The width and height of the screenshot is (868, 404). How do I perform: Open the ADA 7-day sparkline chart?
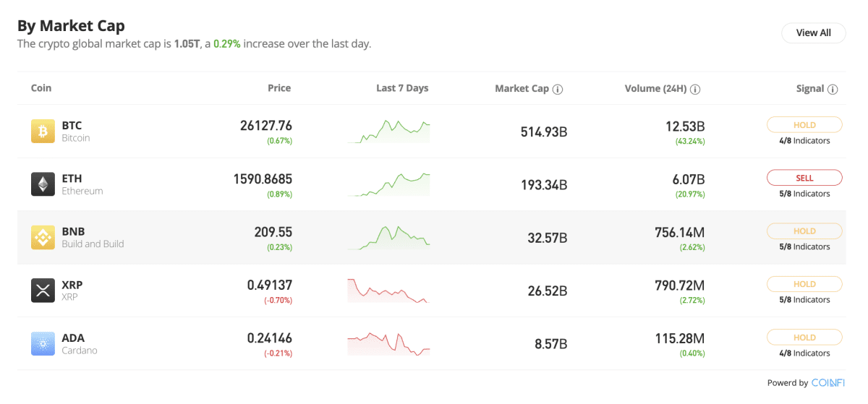[388, 344]
